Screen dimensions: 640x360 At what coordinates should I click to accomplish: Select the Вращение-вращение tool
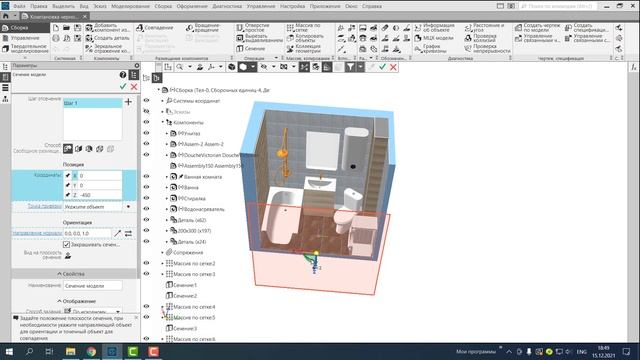click(204, 28)
